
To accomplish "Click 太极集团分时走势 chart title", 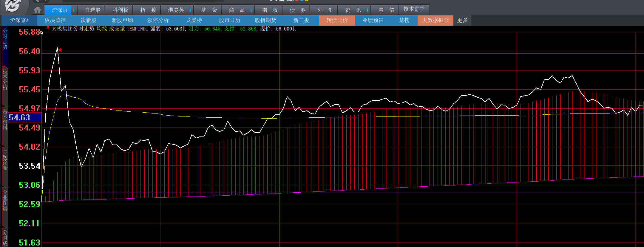I will (x=73, y=29).
